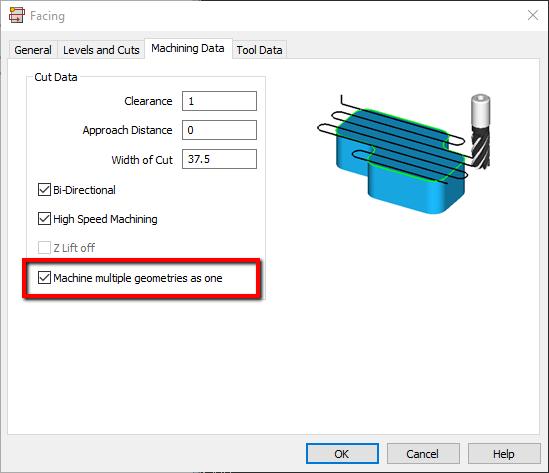Click the Width of Cut label
Image resolution: width=549 pixels, height=473 pixels.
click(142, 160)
